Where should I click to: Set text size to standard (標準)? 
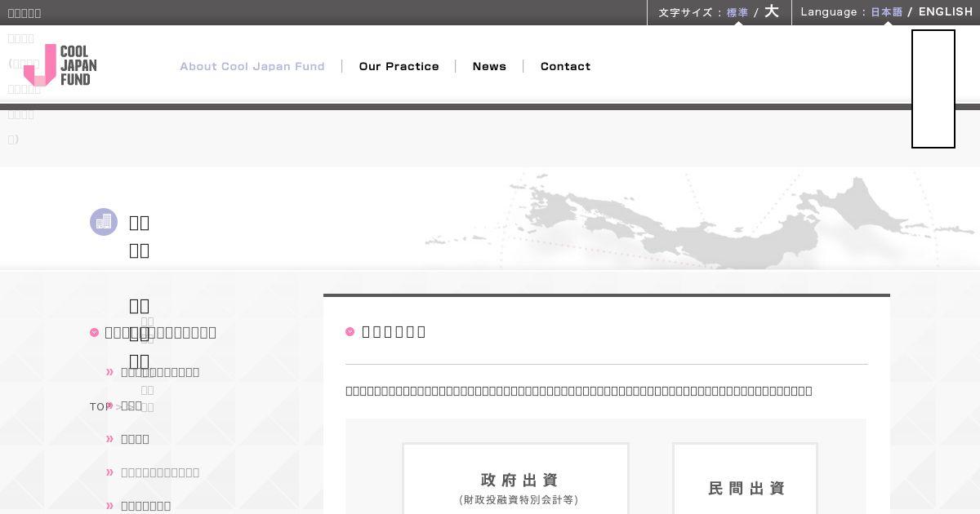tap(737, 12)
